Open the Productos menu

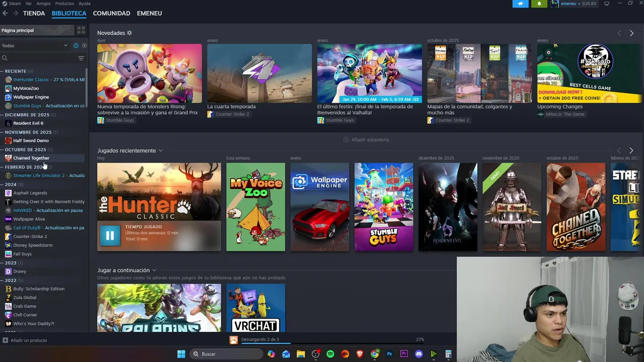(x=64, y=4)
